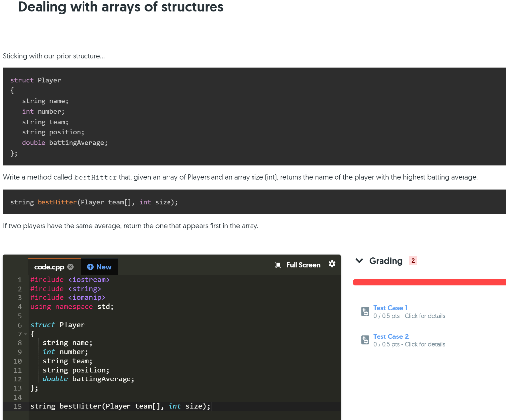Screen dimensions: 506x420
Task: Click the bestHitter declaration on line 15
Action: tap(79, 406)
